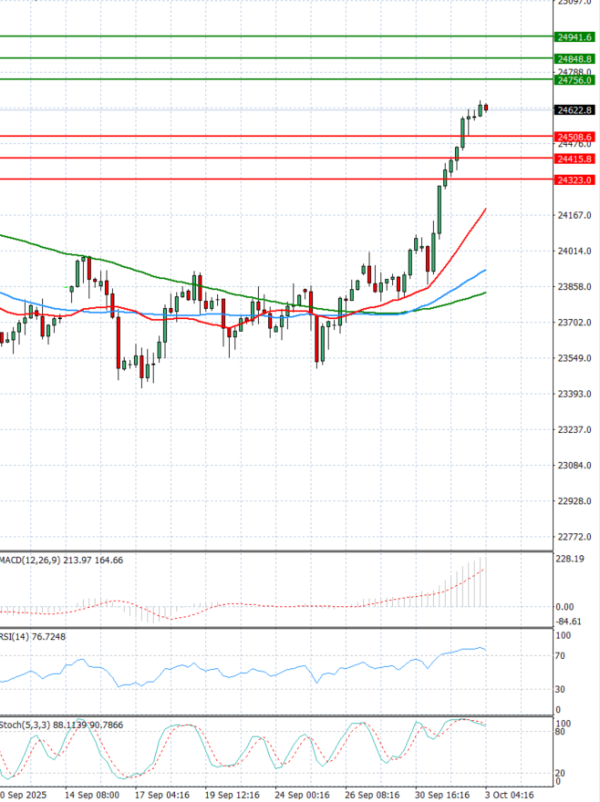Click the 17 Sep 04:16 time axis label
The width and height of the screenshot is (600, 802).
[x=162, y=794]
